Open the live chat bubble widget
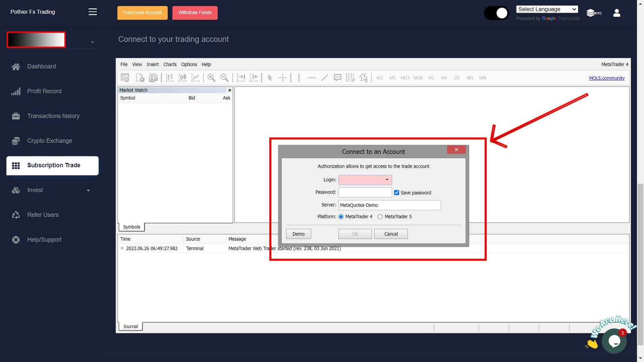Screen dimensions: 644x362 click(x=614, y=341)
